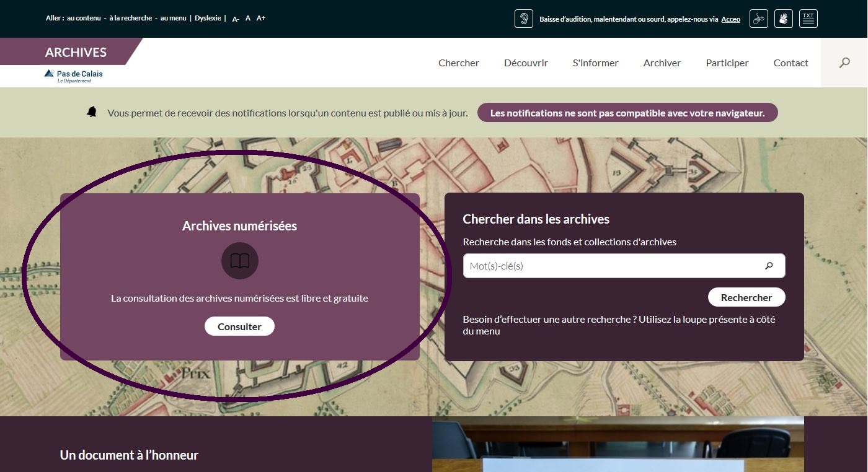Open the TXT text transcription icon
The image size is (868, 472).
(x=807, y=19)
